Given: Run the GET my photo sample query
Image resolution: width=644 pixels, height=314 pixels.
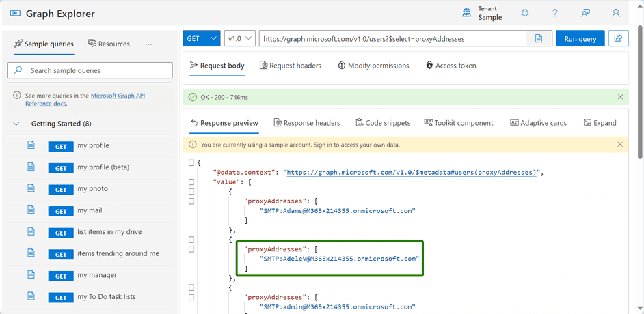Looking at the screenshot, I should pyautogui.click(x=61, y=189).
